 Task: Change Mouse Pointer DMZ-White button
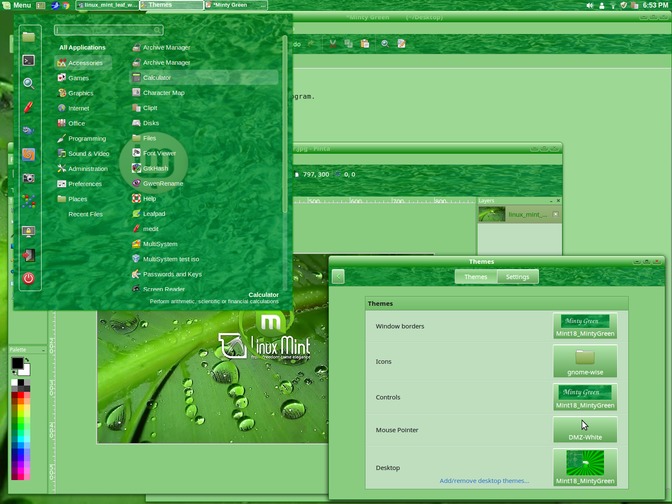point(585,429)
